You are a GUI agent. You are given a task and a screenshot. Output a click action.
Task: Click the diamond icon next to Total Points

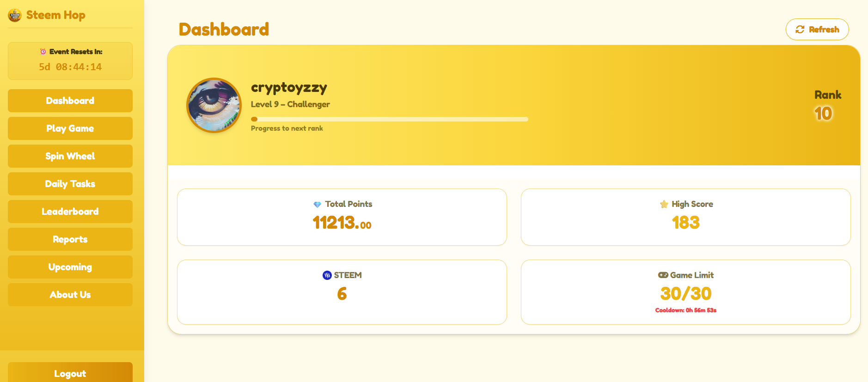(317, 205)
